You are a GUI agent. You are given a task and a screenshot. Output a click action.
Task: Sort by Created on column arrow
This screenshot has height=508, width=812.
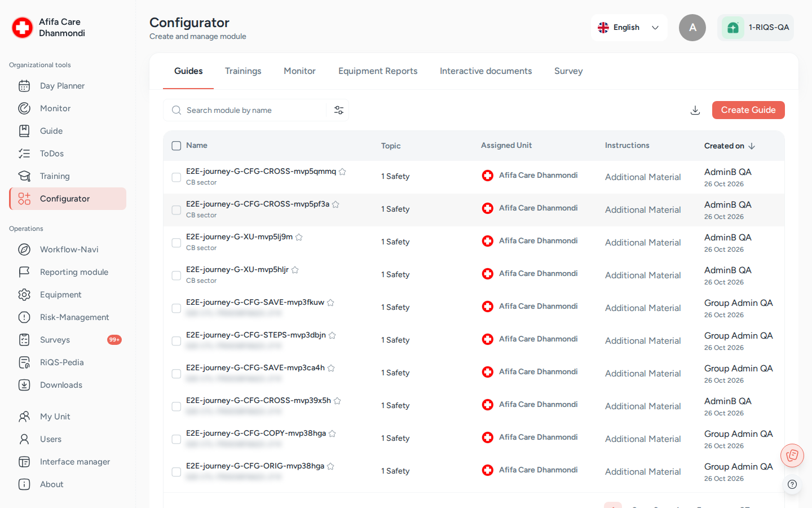752,146
